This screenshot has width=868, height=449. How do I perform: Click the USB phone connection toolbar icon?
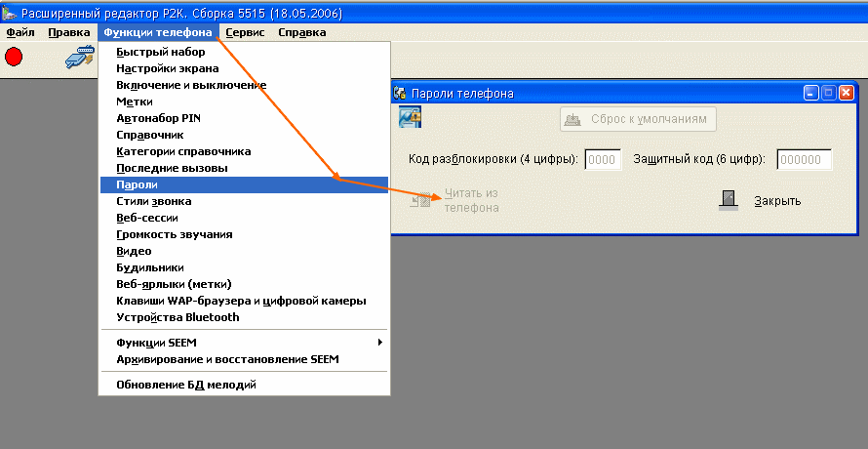pos(80,57)
